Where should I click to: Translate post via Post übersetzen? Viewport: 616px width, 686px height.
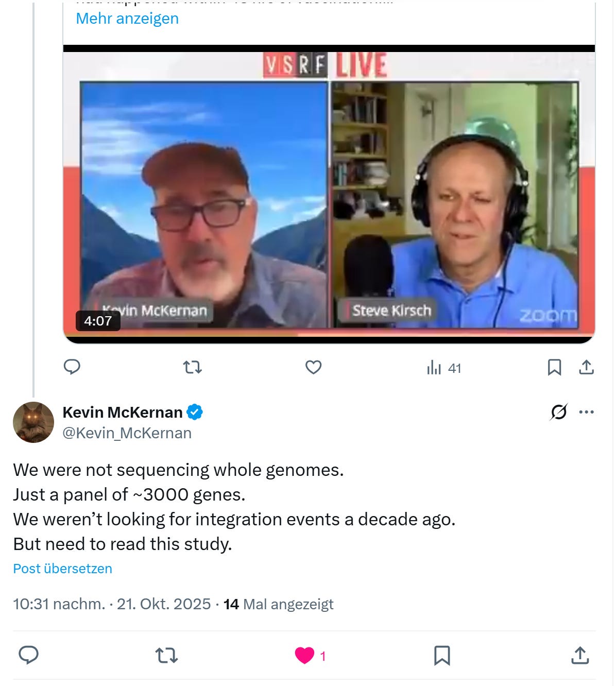pyautogui.click(x=62, y=569)
